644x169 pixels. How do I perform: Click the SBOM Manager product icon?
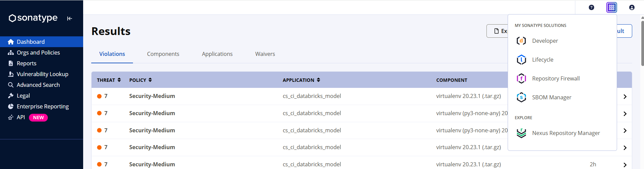pyautogui.click(x=521, y=97)
